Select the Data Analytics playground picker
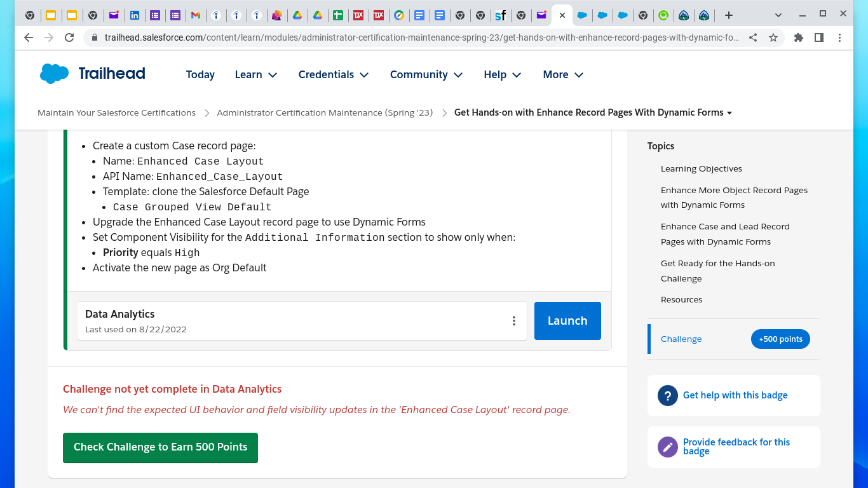 [302, 321]
